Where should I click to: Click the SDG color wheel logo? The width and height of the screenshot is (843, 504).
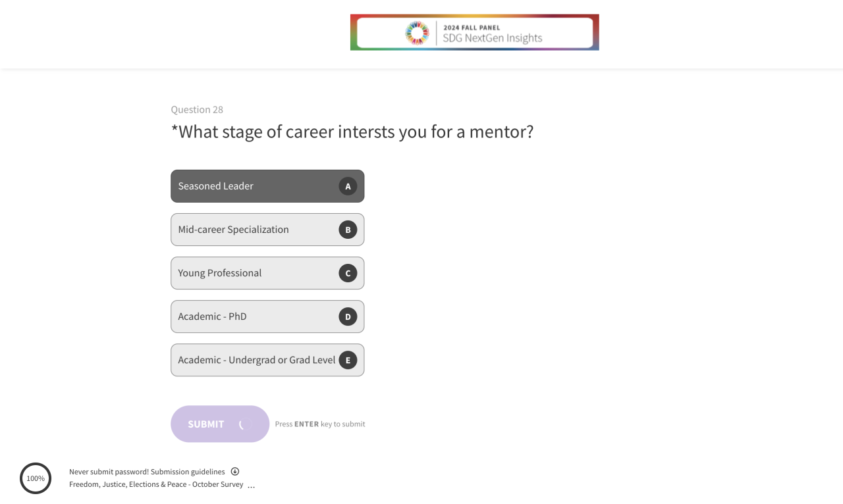click(417, 33)
